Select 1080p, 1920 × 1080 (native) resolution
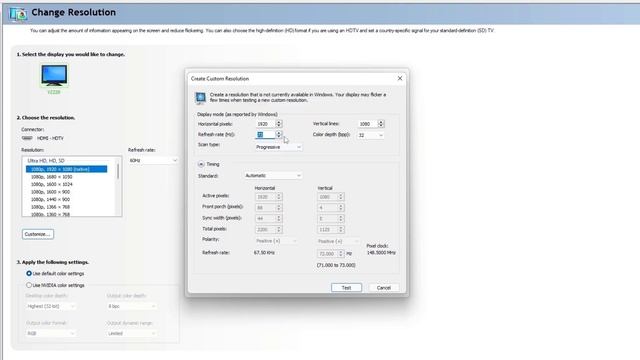The width and height of the screenshot is (640, 360). (x=67, y=169)
